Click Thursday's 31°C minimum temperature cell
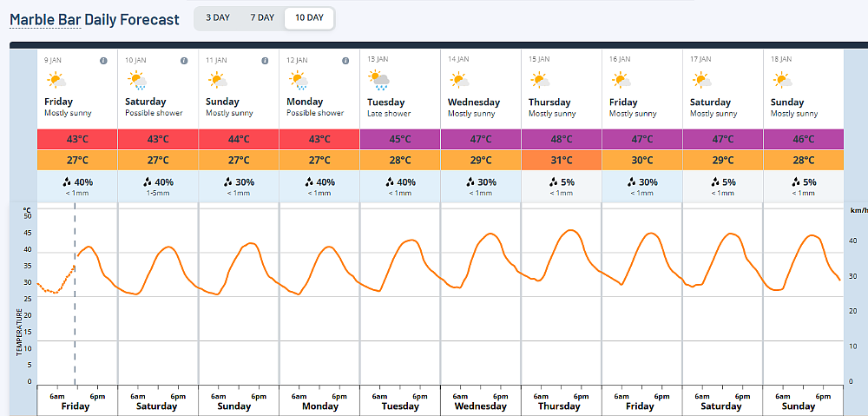The width and height of the screenshot is (868, 416). [562, 160]
